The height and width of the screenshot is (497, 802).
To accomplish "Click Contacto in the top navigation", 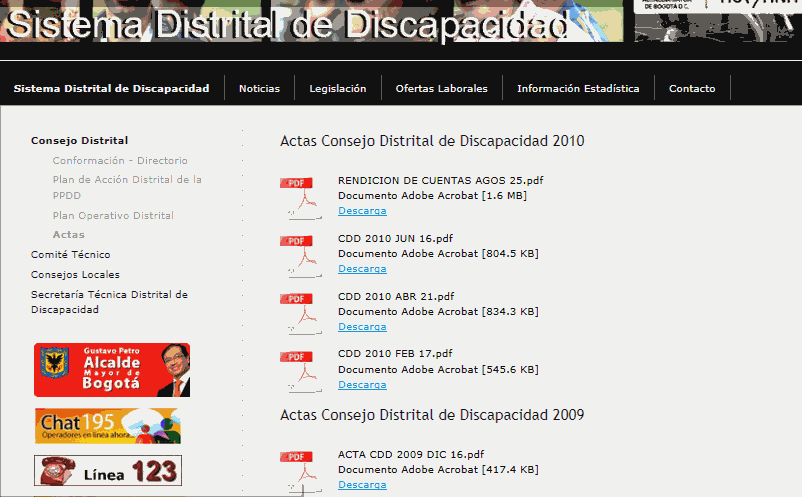I will tap(692, 88).
